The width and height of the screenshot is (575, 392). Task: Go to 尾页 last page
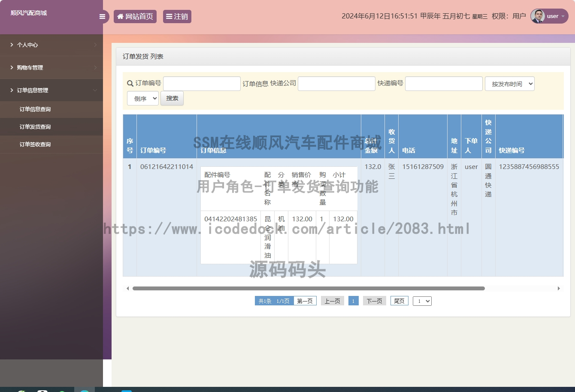click(399, 301)
